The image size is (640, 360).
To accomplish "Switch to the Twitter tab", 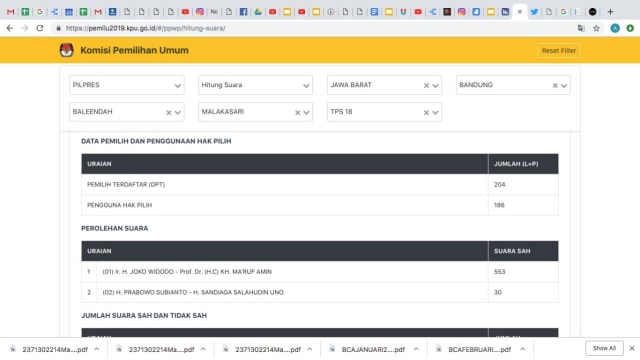I will click(534, 12).
